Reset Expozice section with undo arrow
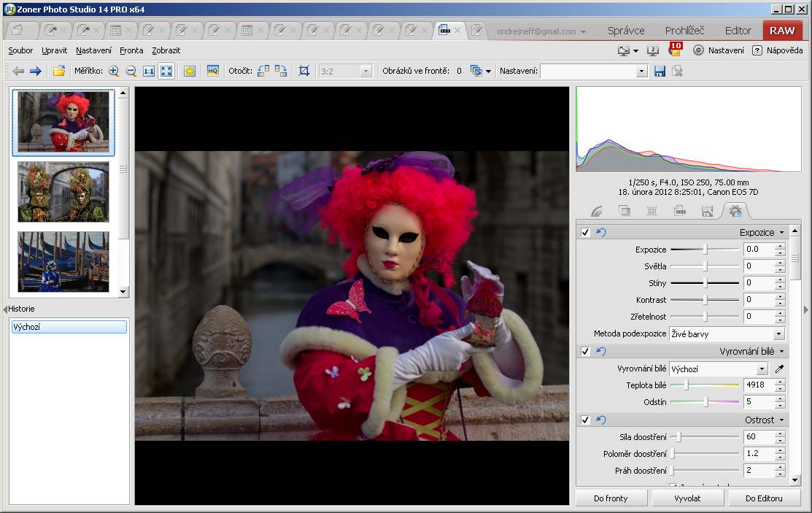Image resolution: width=812 pixels, height=513 pixels. (601, 233)
